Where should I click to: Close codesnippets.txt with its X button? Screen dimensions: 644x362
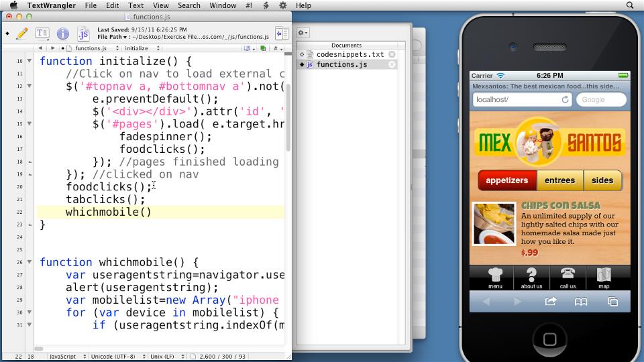tap(392, 54)
